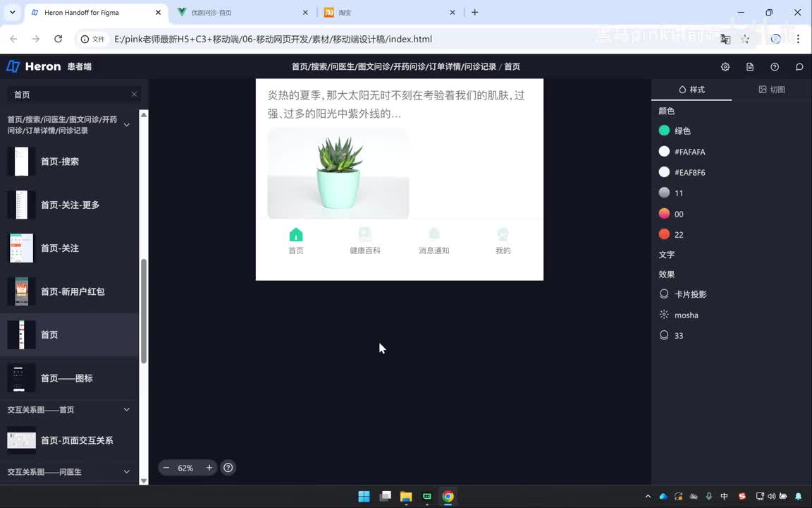
Task: Toggle the Chinese input method indicator 中
Action: point(724,496)
